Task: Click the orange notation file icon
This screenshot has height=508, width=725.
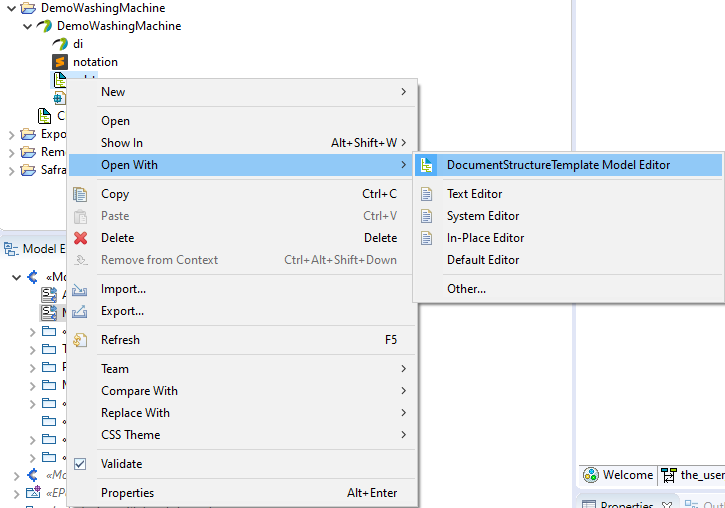Action: (60, 62)
